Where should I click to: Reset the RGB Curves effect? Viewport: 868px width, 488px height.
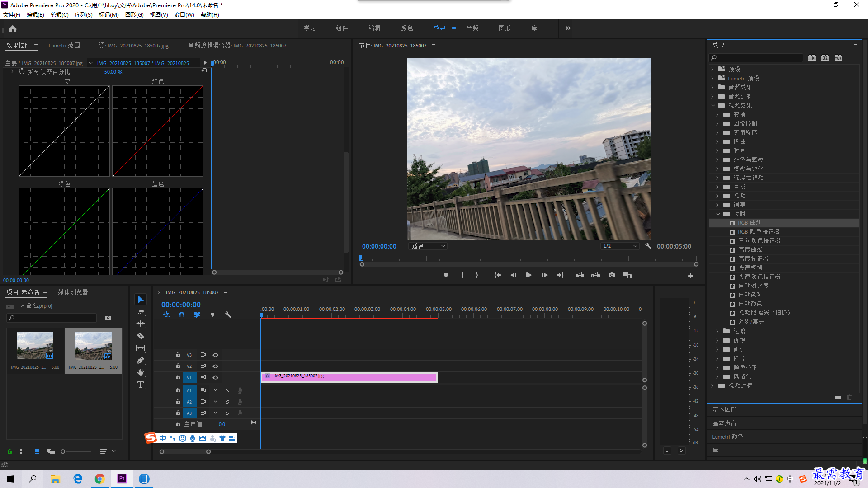[204, 71]
